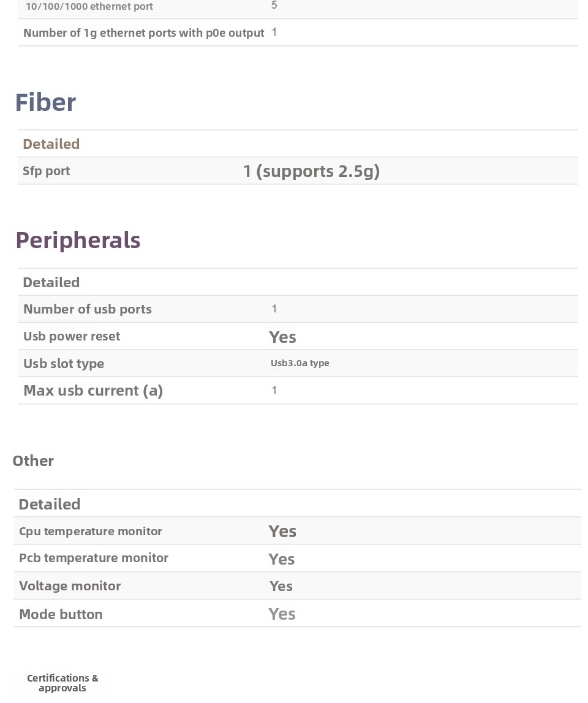The image size is (588, 703).
Task: Select the Usb3.0a type value
Action: (300, 363)
